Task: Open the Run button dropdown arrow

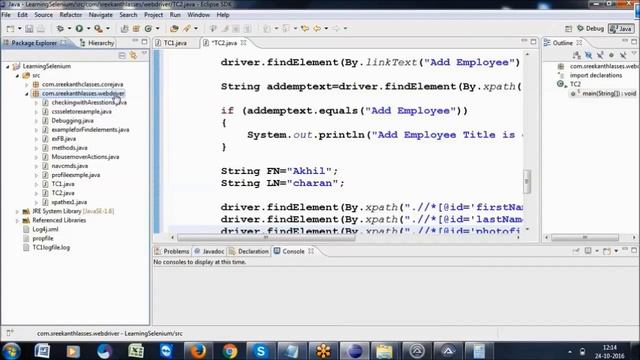Action: coord(88,29)
